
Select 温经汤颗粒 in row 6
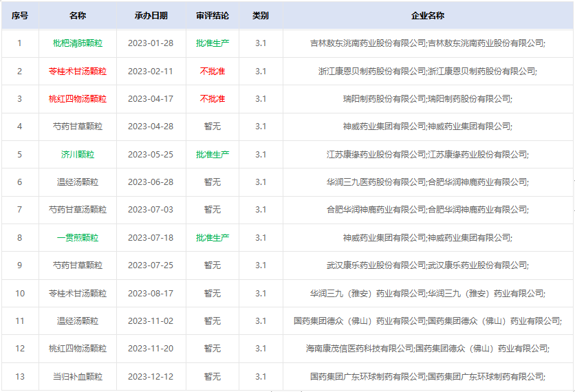pos(78,182)
